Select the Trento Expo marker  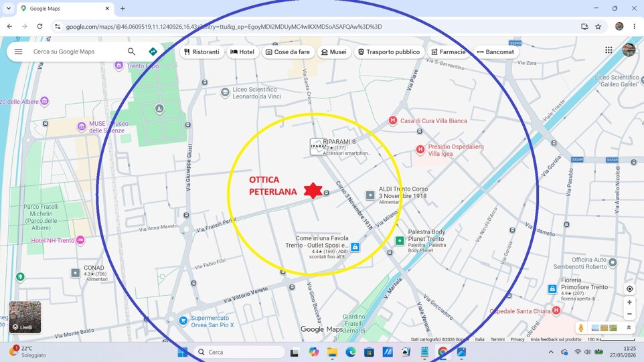tap(118, 66)
